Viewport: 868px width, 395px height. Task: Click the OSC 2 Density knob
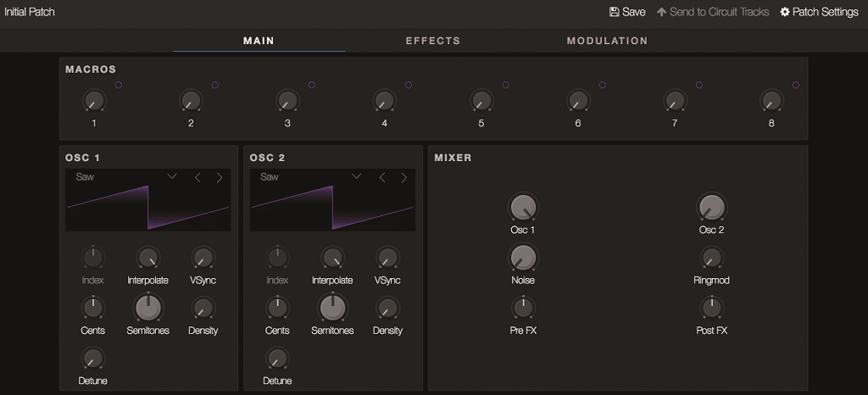[387, 309]
